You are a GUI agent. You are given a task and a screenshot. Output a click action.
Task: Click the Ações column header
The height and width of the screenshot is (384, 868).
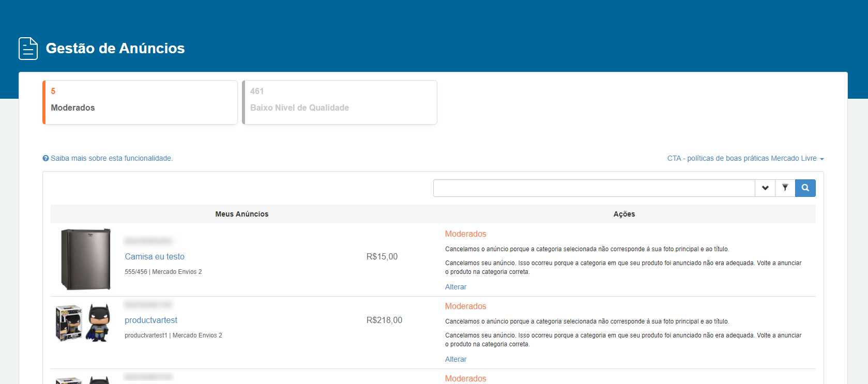tap(624, 214)
